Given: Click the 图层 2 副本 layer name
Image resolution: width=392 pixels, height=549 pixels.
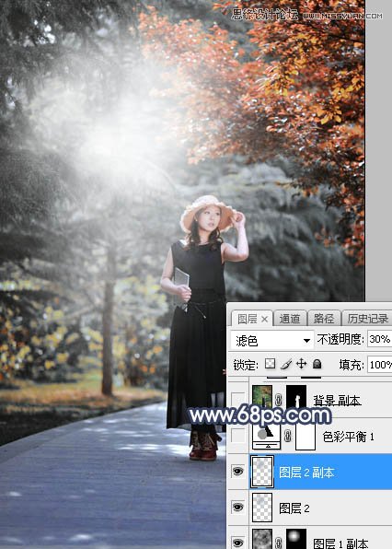Looking at the screenshot, I should coord(306,473).
